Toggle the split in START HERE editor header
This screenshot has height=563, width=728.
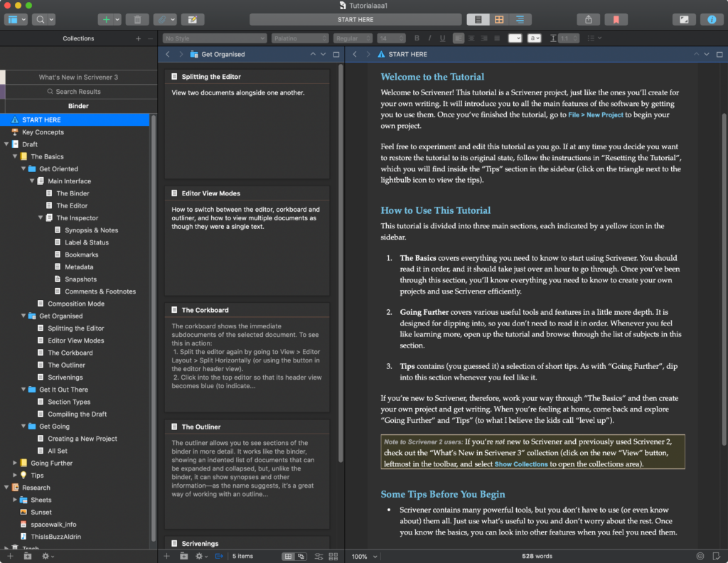(x=719, y=54)
